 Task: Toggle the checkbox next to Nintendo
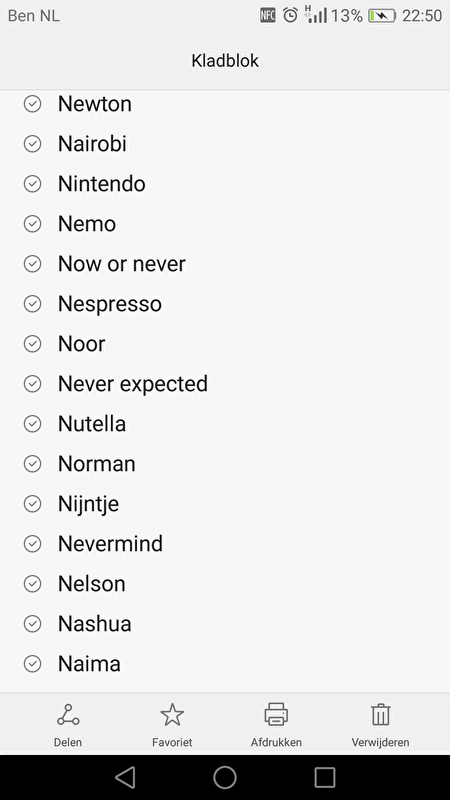pyautogui.click(x=33, y=184)
